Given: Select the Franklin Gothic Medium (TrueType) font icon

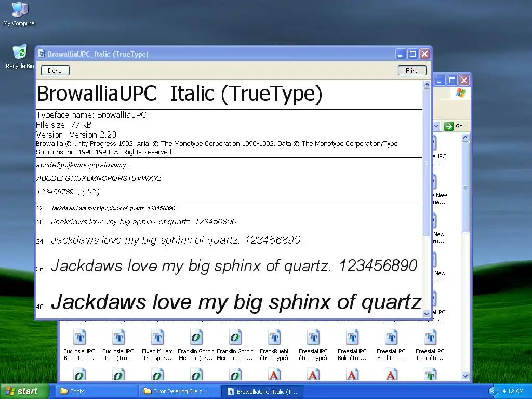Looking at the screenshot, I should point(196,345).
